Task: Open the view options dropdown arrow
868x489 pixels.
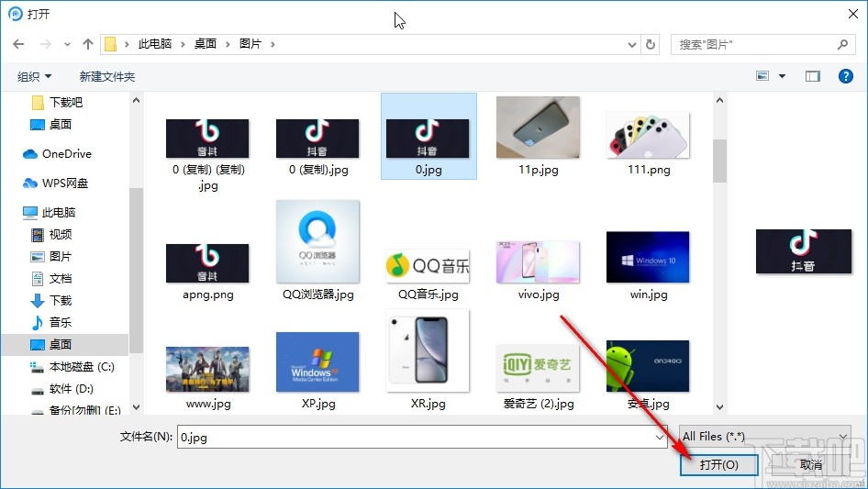Action: point(782,76)
